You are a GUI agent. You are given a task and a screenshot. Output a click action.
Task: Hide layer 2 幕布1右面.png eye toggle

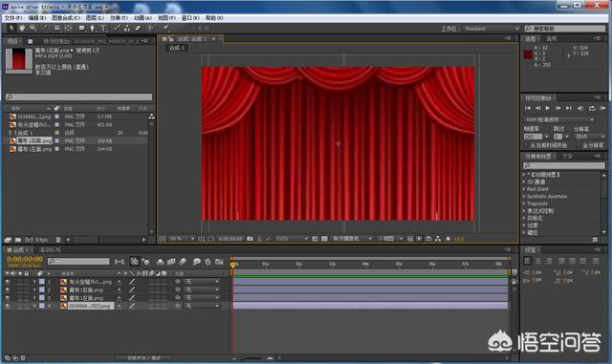tap(8, 289)
